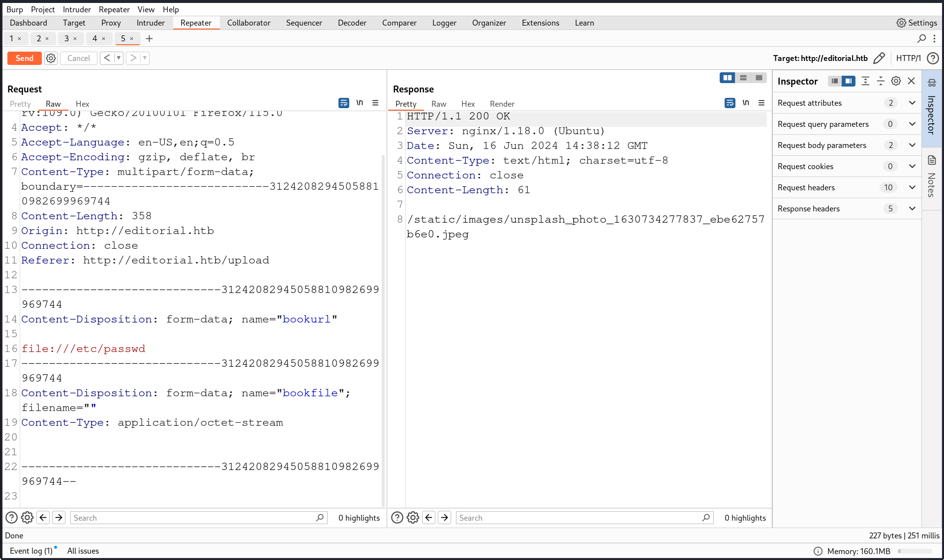Close the Inspector panel

pyautogui.click(x=912, y=81)
